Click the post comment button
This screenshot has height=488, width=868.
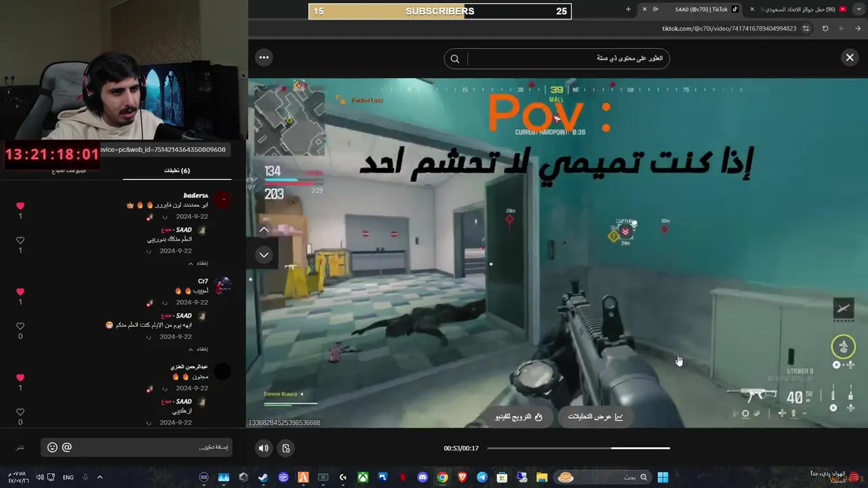20,447
